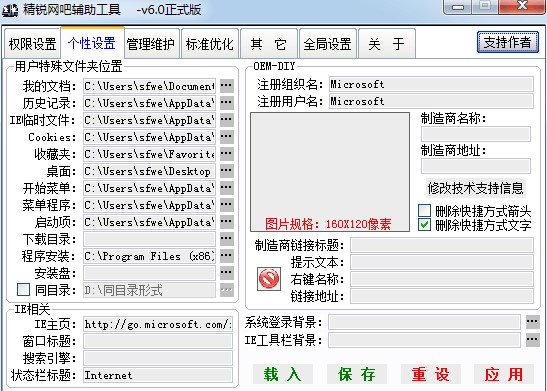Switch to the 权限设置 tab
Image resolution: width=547 pixels, height=391 pixels.
point(32,44)
